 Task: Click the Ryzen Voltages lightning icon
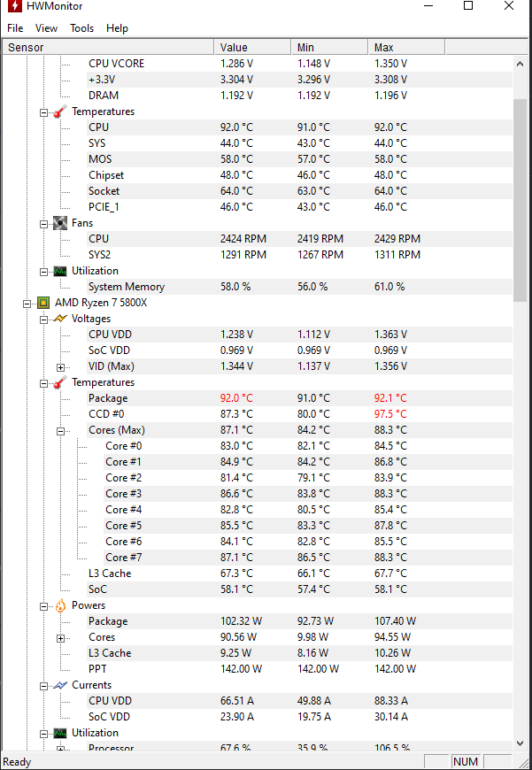[x=60, y=319]
